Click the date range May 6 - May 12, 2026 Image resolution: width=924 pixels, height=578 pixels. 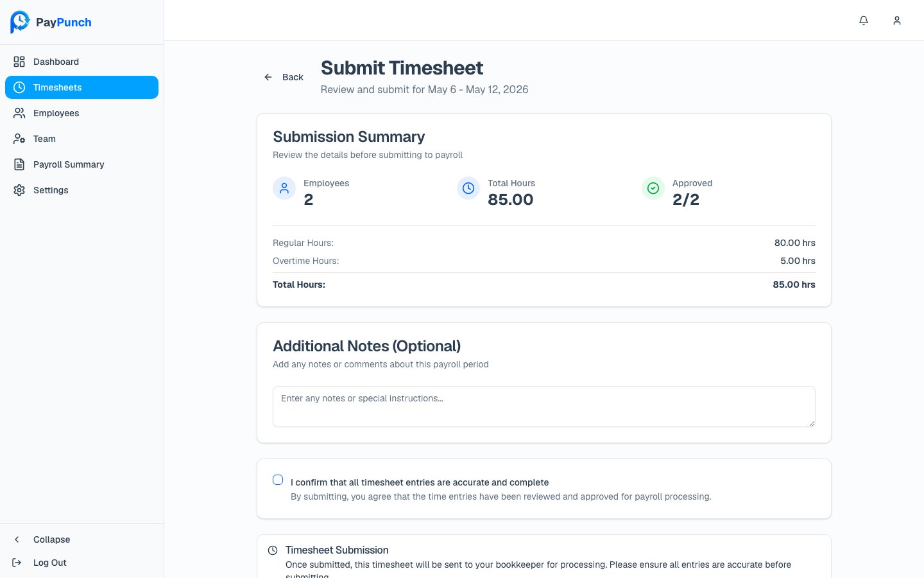click(478, 89)
